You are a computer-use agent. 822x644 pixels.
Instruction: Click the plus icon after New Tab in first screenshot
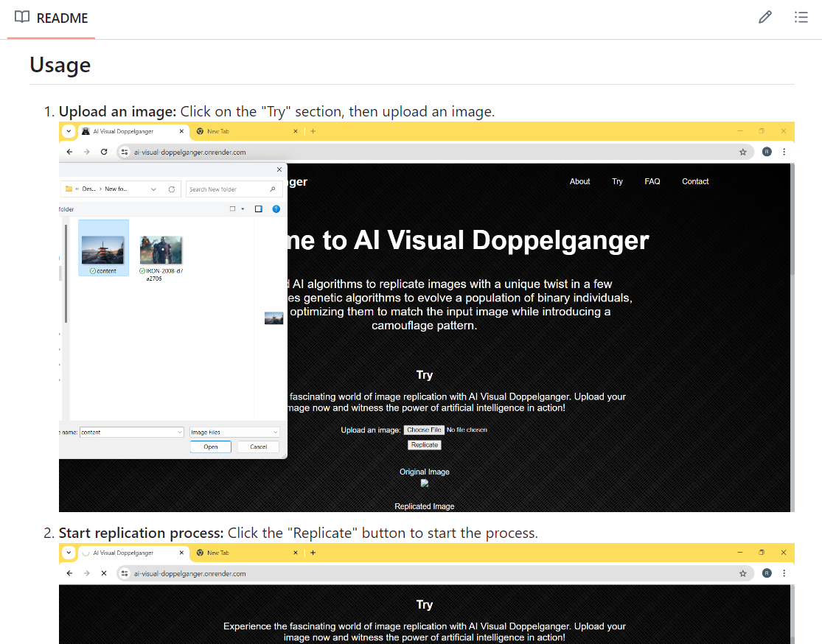pos(313,131)
